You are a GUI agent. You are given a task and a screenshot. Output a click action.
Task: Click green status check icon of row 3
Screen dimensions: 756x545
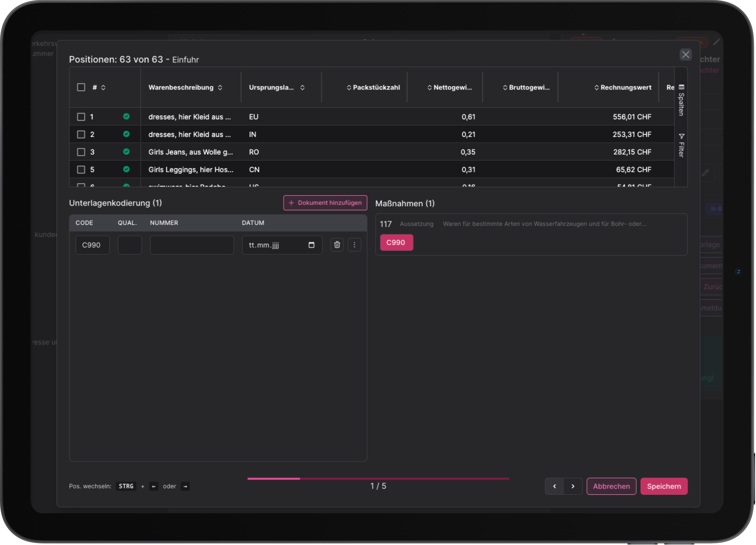(x=126, y=152)
